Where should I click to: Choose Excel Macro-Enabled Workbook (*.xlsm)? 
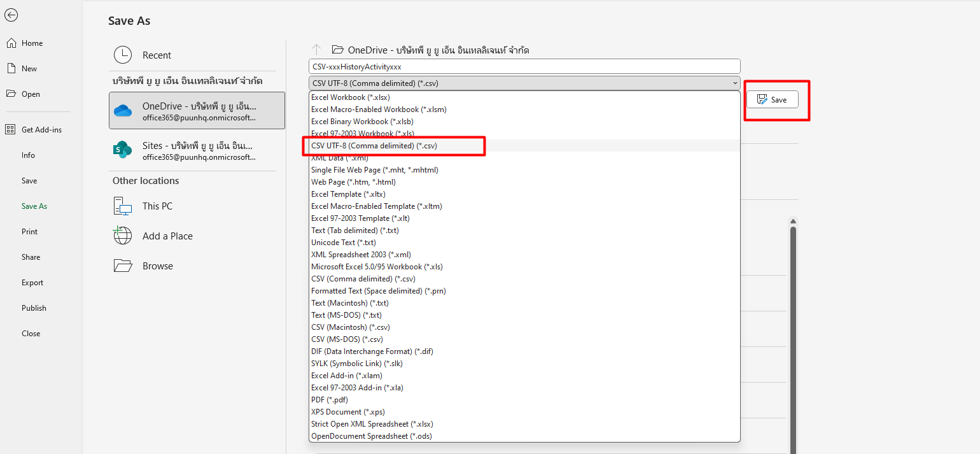tap(524, 110)
